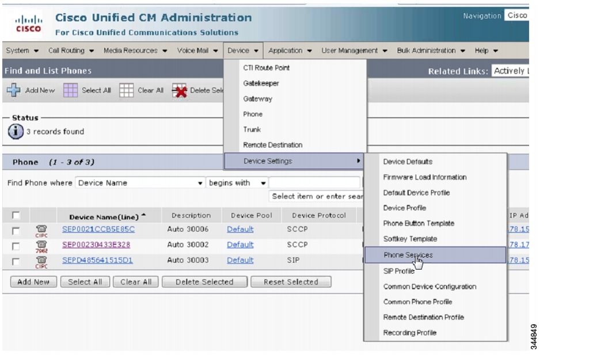This screenshot has width=608, height=364.
Task: Click the 7962 phone icon for SEP00230433E328
Action: coord(41,247)
